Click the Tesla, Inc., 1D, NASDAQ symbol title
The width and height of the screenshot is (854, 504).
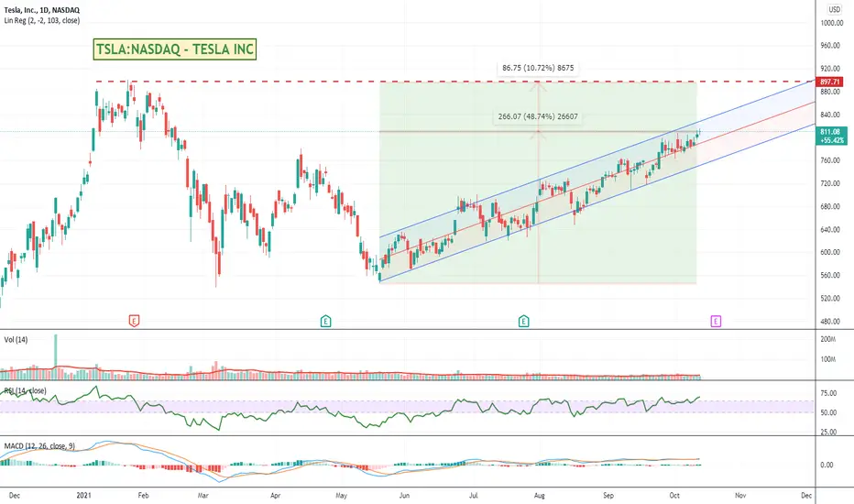coord(42,10)
